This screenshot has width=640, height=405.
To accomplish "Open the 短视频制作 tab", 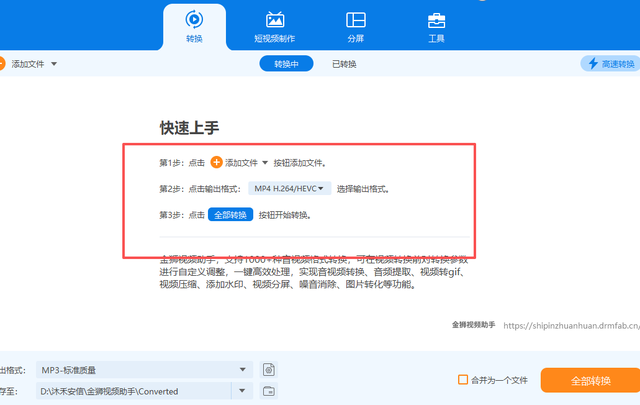I will [275, 27].
